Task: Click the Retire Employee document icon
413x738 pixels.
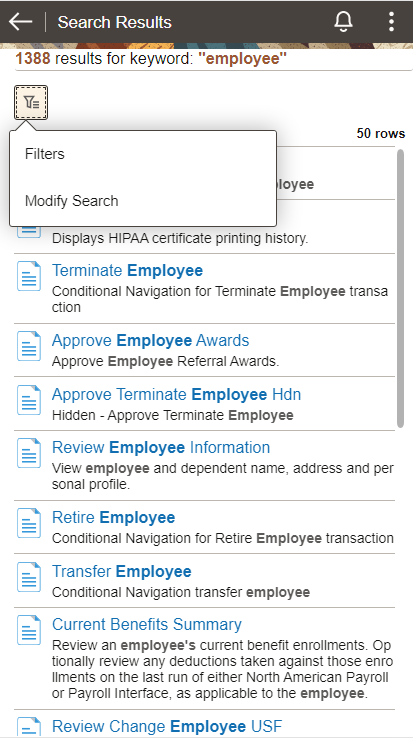Action: point(29,523)
